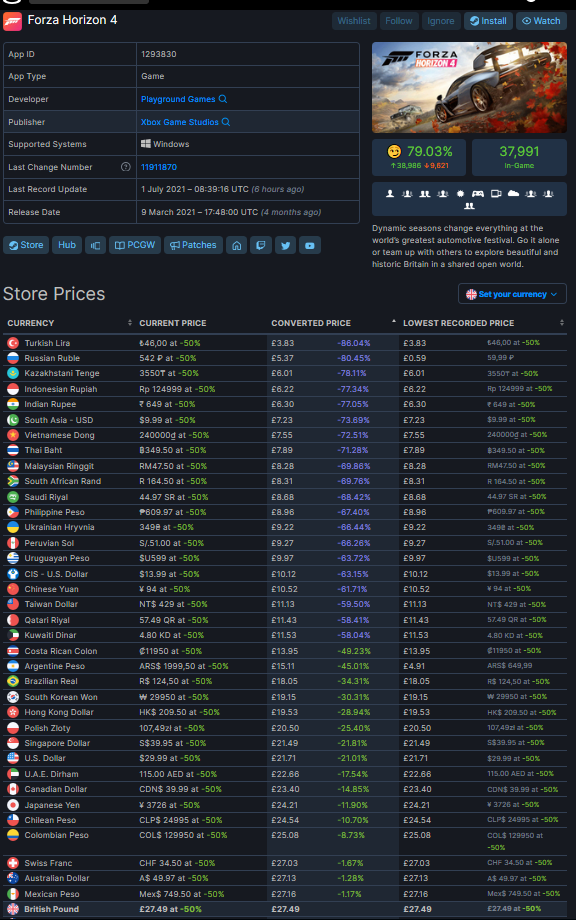Expand the Set your currency dropdown
Screen dimensions: 576x920
(512, 294)
